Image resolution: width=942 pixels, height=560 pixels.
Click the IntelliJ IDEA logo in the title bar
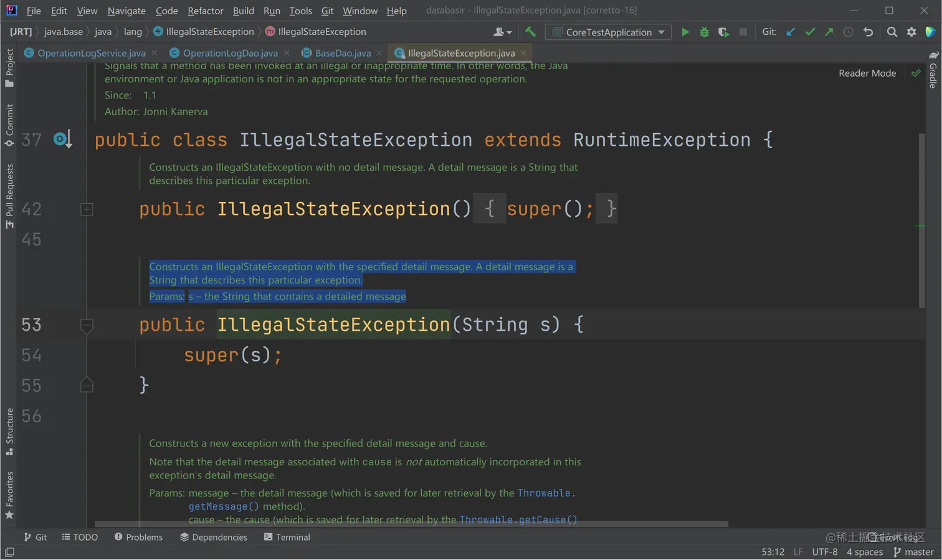(11, 10)
